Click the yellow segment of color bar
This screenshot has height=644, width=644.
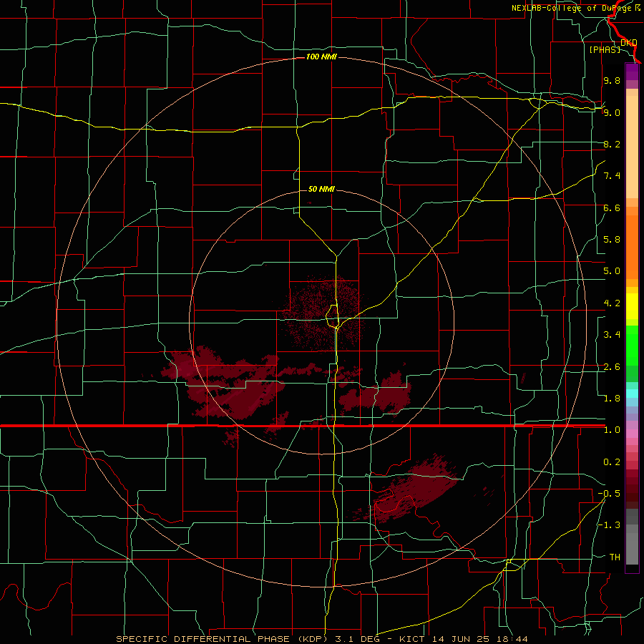coord(632,306)
